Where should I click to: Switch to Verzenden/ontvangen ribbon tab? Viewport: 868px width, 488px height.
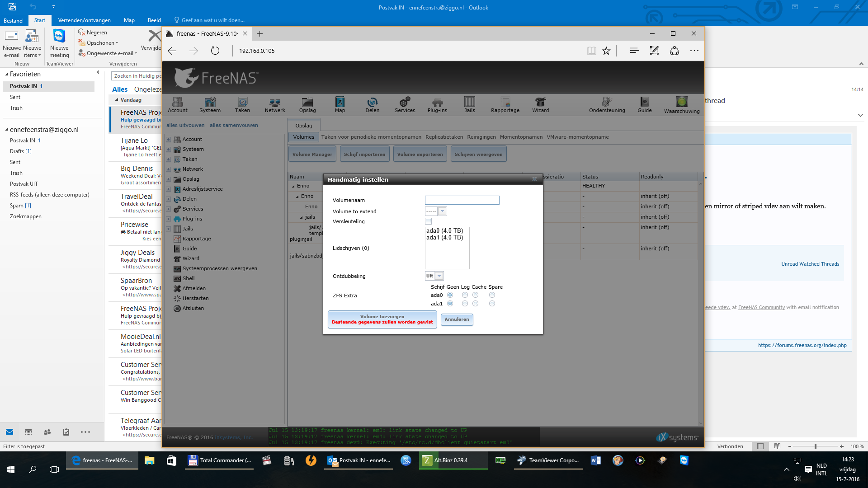84,20
